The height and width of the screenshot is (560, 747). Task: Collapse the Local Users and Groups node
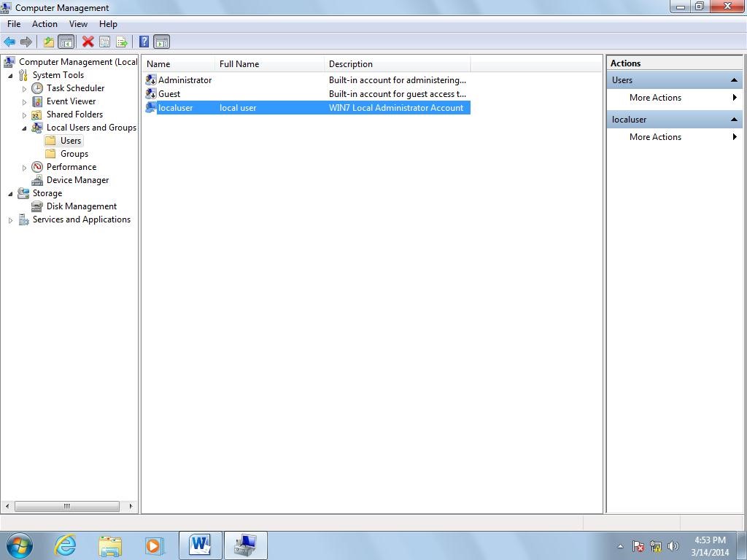tap(24, 128)
